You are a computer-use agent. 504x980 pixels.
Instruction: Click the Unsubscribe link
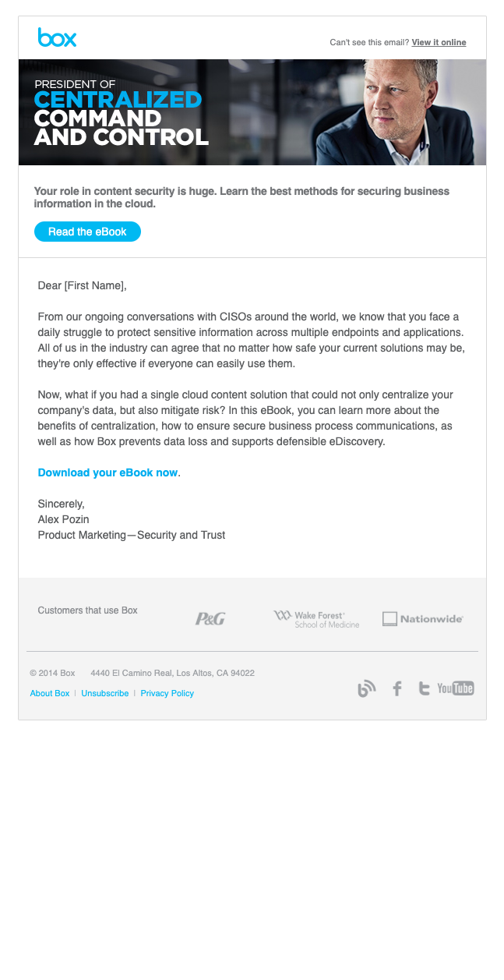(105, 693)
